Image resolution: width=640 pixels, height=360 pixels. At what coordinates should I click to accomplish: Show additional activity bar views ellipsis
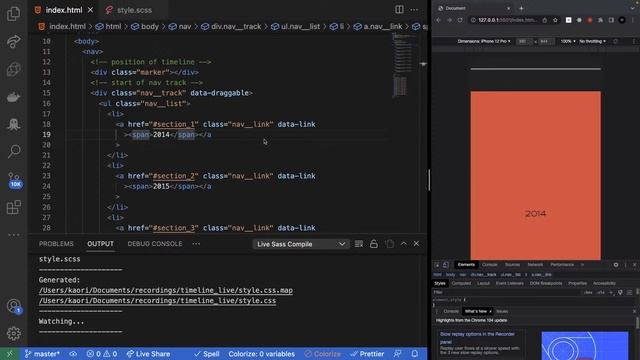13,235
